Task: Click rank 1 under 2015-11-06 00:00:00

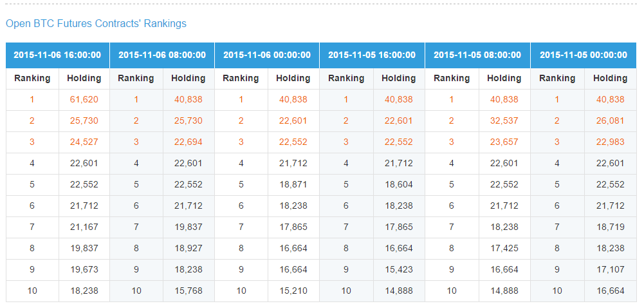Action: coord(241,100)
